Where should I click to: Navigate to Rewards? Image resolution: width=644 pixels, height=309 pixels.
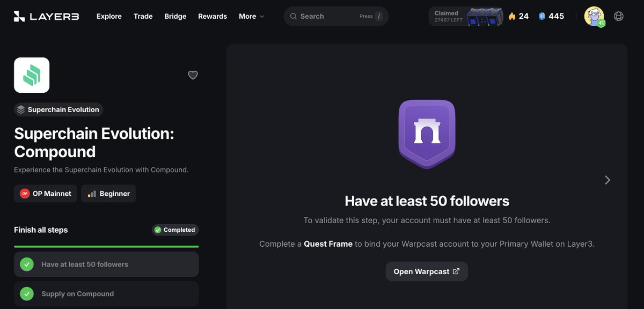pos(213,16)
